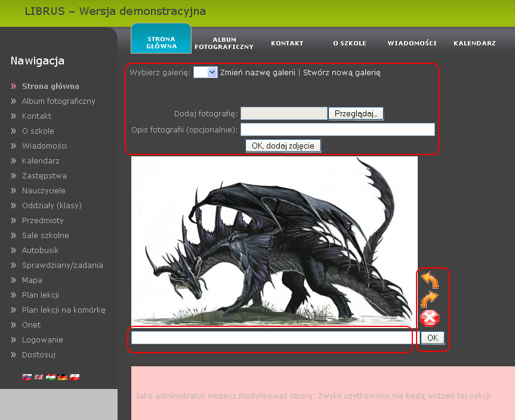
Task: Delete the photo with red X icon
Action: point(430,318)
